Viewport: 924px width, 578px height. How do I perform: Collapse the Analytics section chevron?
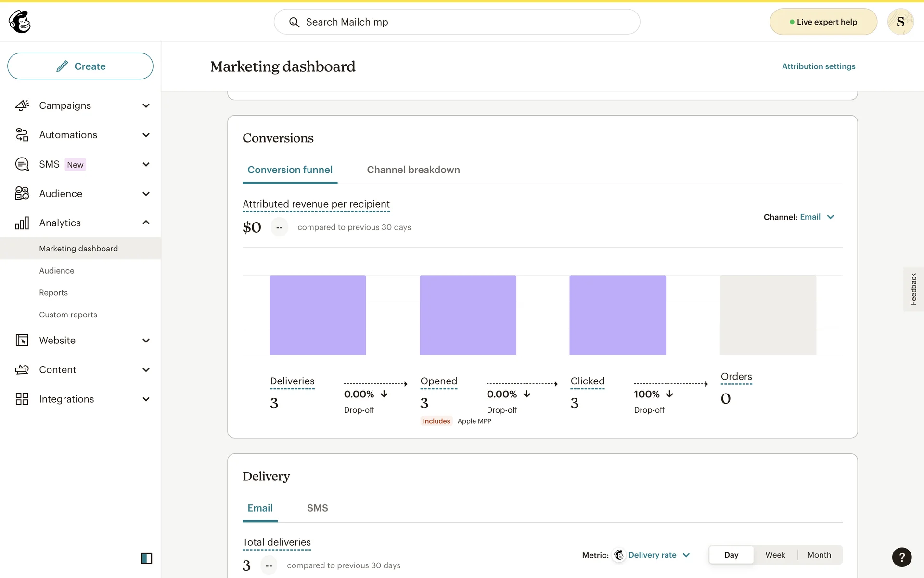pos(146,223)
